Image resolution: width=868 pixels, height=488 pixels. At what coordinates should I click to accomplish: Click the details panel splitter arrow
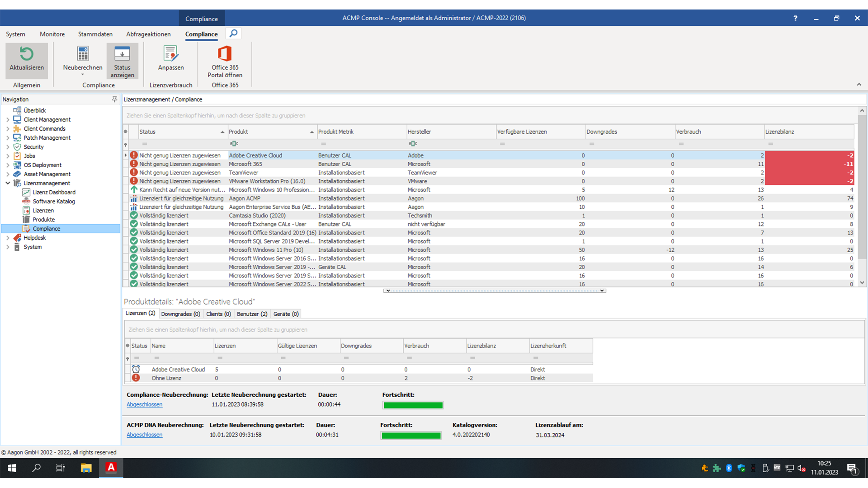pos(495,291)
